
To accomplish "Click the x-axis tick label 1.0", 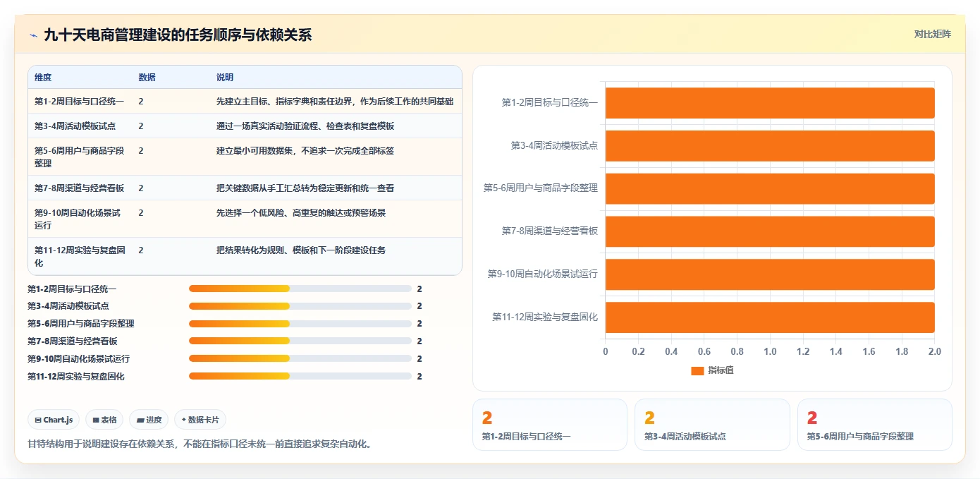I will [x=770, y=351].
